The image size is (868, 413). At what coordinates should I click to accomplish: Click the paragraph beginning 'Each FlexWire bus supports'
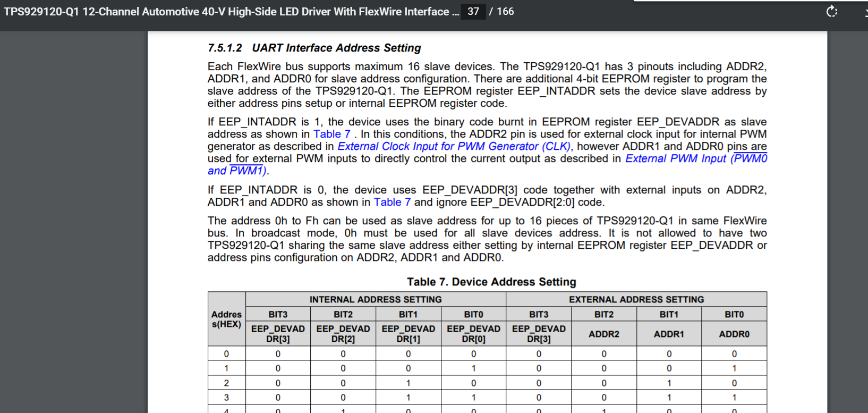tap(487, 85)
